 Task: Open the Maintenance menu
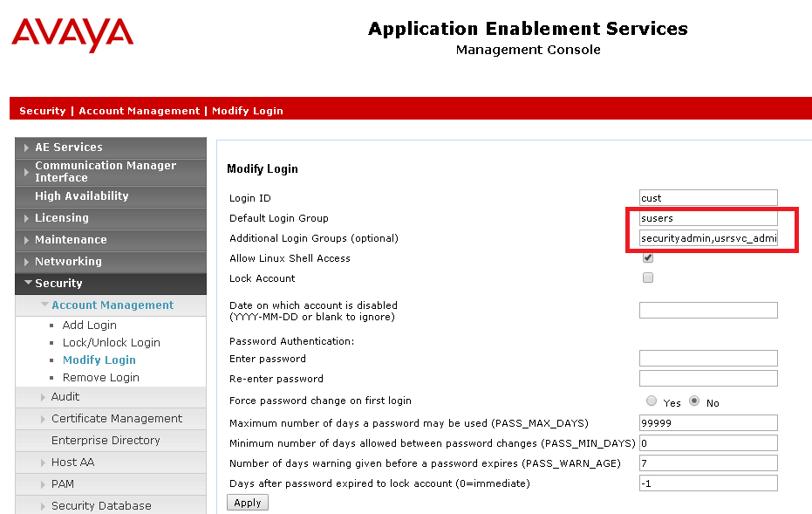click(71, 239)
